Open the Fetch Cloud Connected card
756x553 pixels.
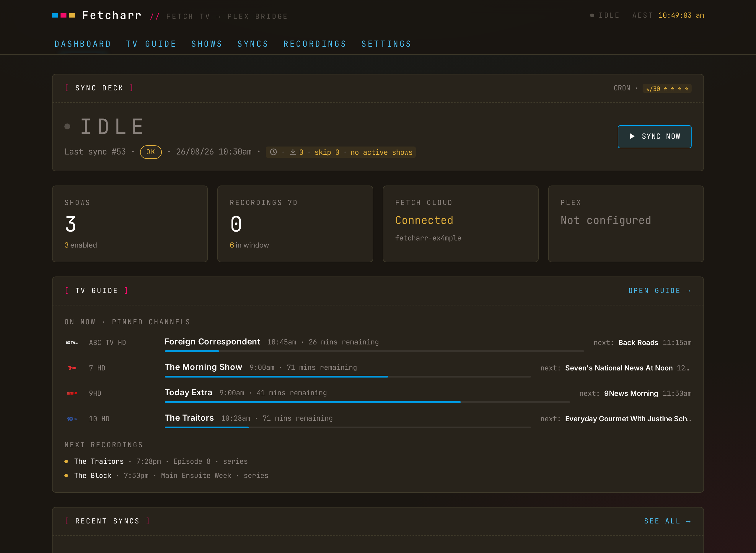[460, 224]
